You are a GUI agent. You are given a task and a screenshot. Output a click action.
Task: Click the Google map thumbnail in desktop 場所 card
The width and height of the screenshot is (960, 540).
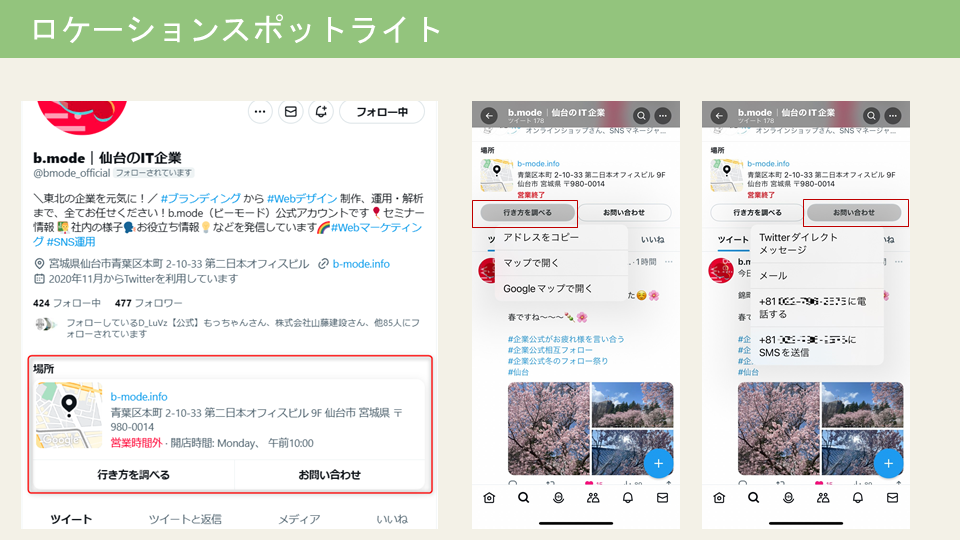point(69,415)
